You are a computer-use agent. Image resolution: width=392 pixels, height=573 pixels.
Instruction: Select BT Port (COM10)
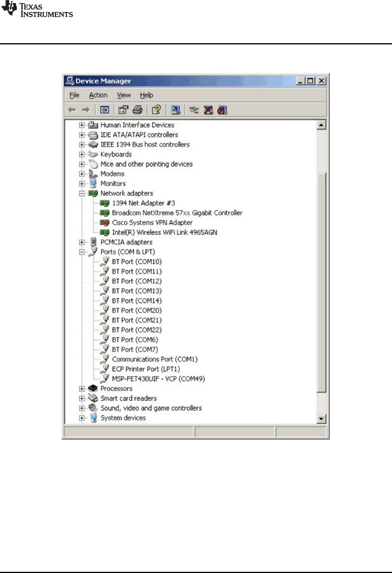click(x=136, y=262)
